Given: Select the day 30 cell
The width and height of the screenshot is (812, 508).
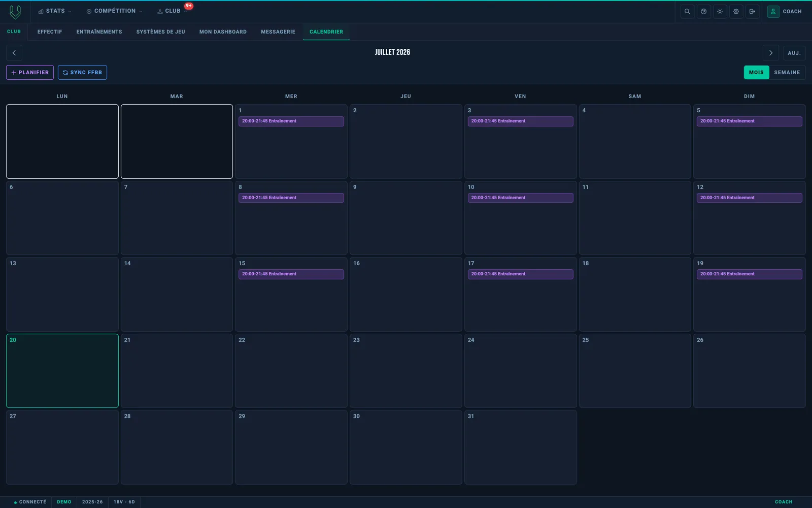Looking at the screenshot, I should (406, 447).
